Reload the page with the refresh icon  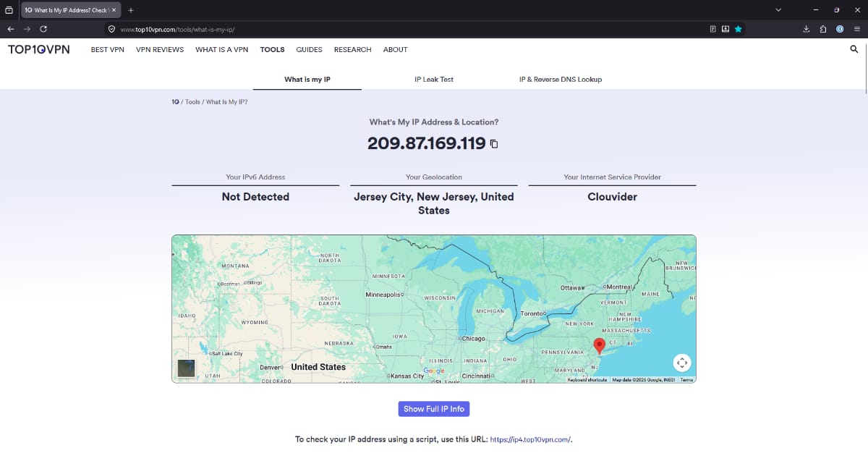coord(43,29)
